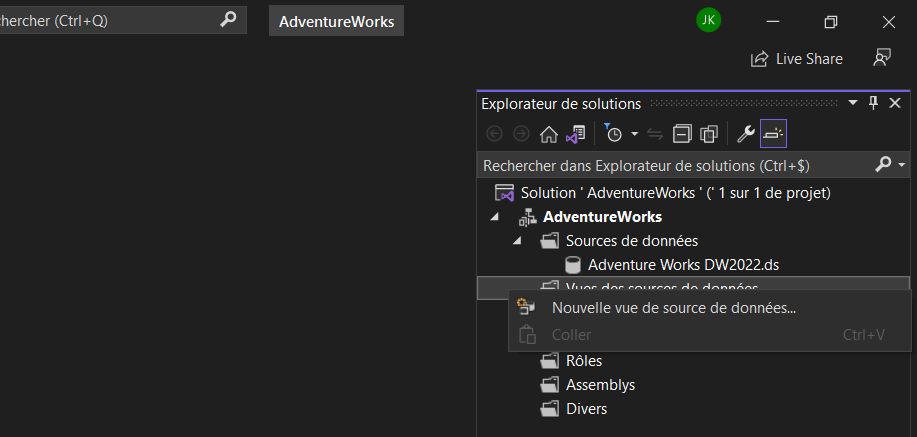
Task: Click the top search box magnifier icon
Action: pyautogui.click(x=227, y=20)
